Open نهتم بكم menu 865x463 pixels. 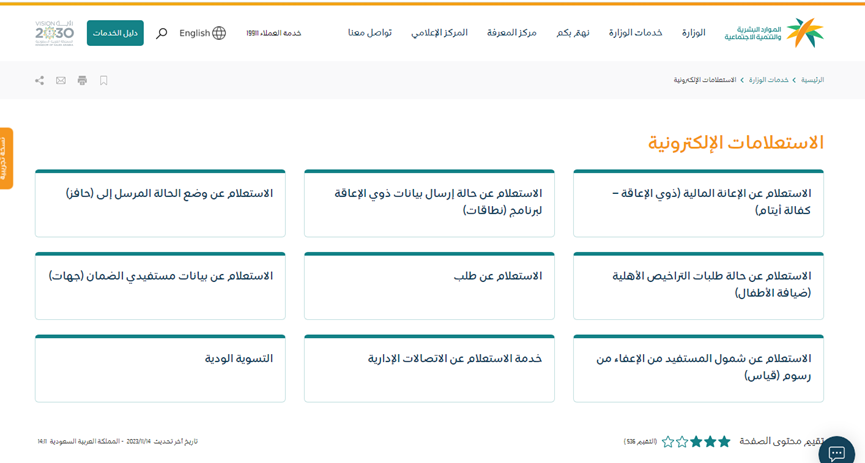(x=573, y=33)
